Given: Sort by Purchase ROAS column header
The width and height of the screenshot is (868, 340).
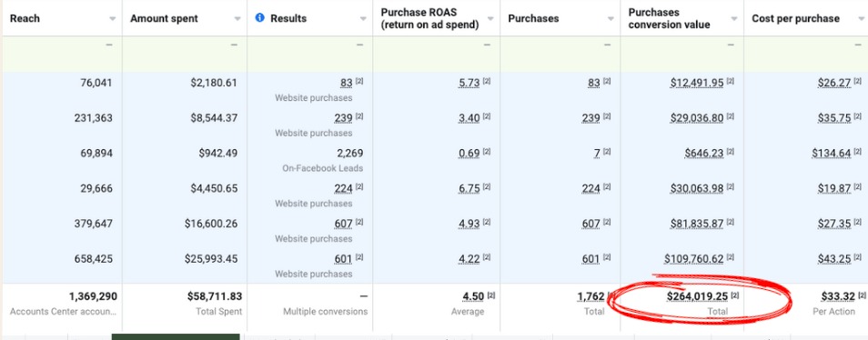Looking at the screenshot, I should pyautogui.click(x=429, y=18).
